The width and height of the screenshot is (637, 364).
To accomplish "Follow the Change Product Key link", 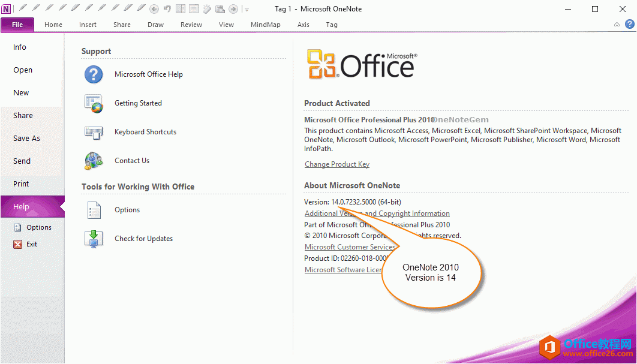I will click(x=337, y=164).
